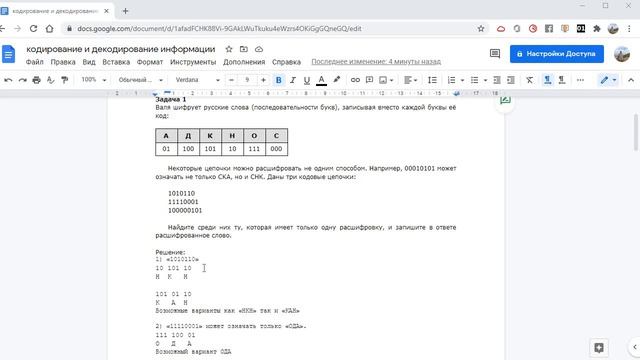Screen dimensions: 640x360
Task: Open the Файл menu
Action: coord(34,62)
